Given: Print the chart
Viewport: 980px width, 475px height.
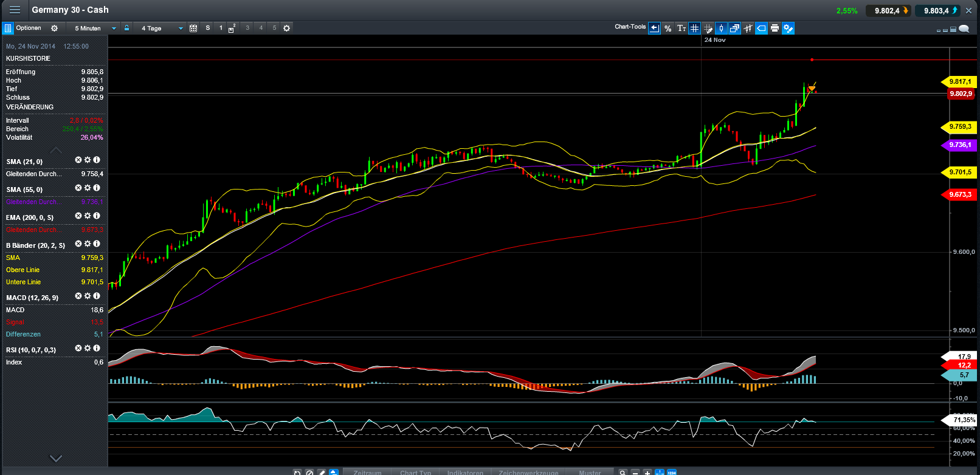Looking at the screenshot, I should tap(775, 28).
